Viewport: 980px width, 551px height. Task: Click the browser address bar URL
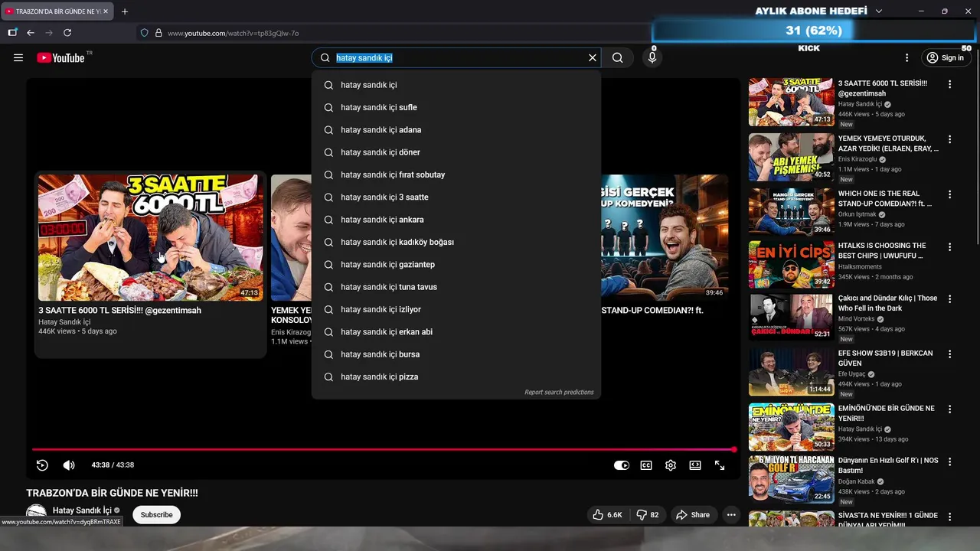[234, 33]
